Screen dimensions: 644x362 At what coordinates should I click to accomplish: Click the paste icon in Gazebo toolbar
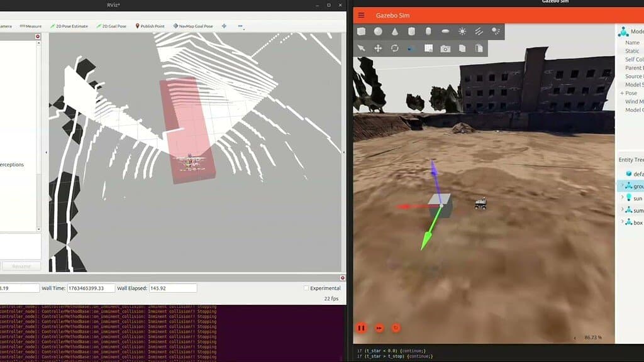pyautogui.click(x=479, y=48)
